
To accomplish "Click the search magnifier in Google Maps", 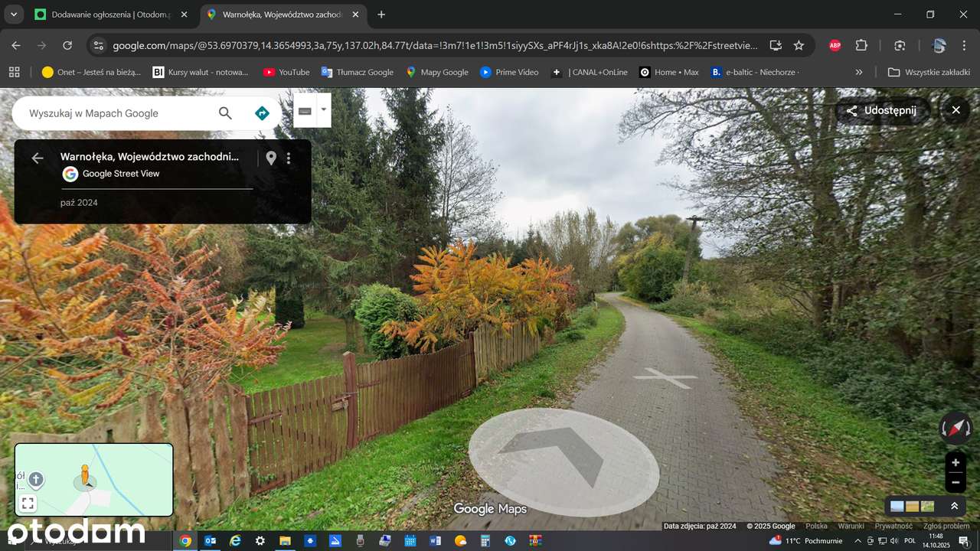I will coord(225,113).
